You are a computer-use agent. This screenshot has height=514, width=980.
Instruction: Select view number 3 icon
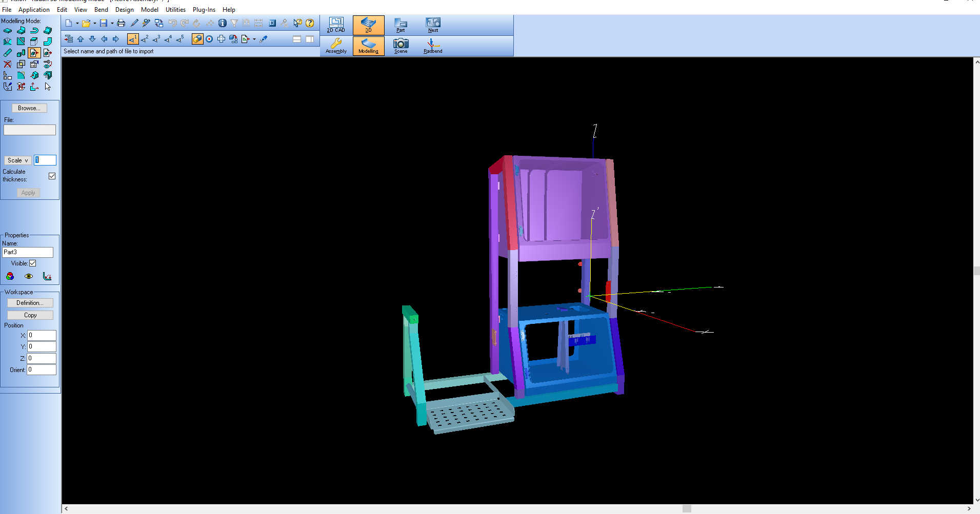[x=156, y=39]
